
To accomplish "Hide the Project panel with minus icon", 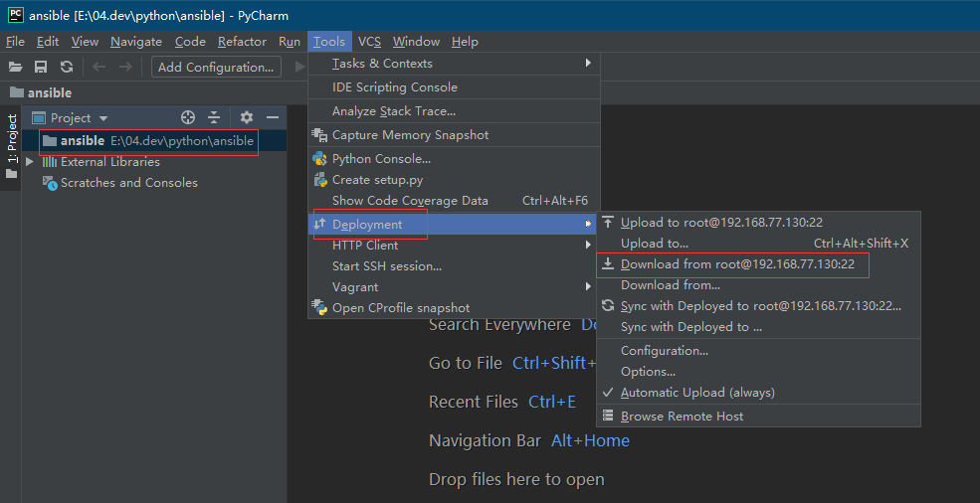I will (273, 117).
